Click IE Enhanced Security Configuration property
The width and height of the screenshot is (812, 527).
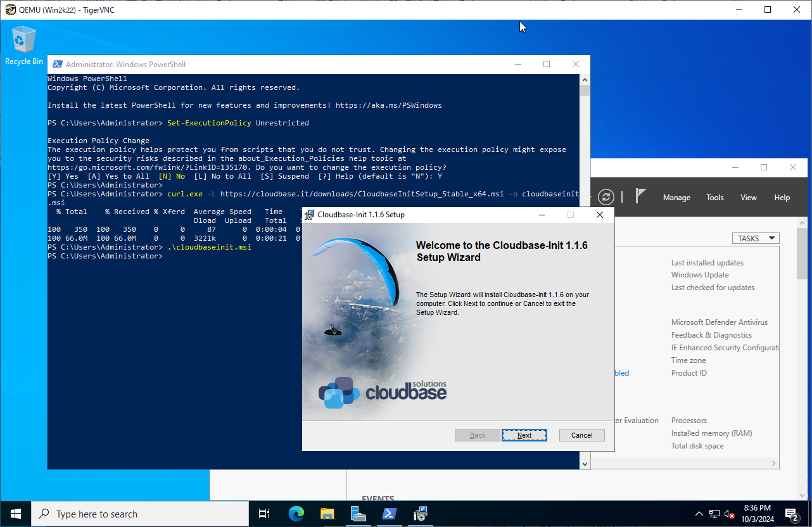[x=725, y=348]
